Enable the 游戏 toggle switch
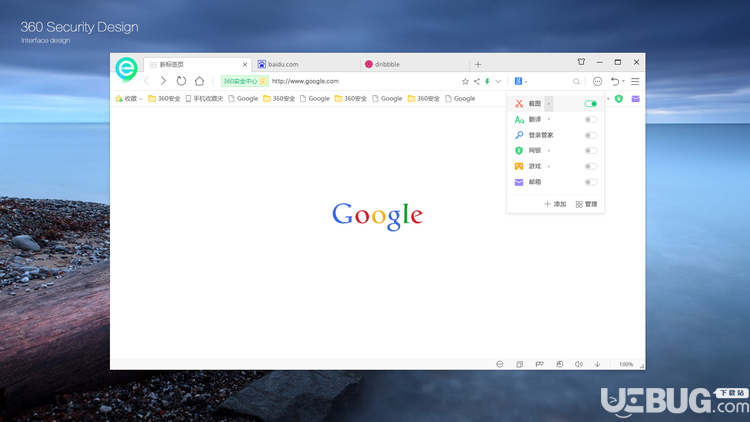This screenshot has height=422, width=750. [x=591, y=167]
